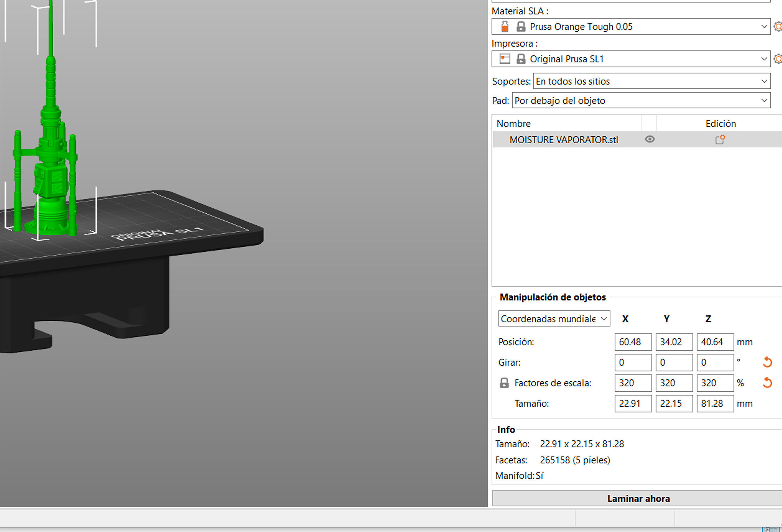The width and height of the screenshot is (782, 532).
Task: Open the Coordenadas mundiales dropdown
Action: (x=554, y=318)
